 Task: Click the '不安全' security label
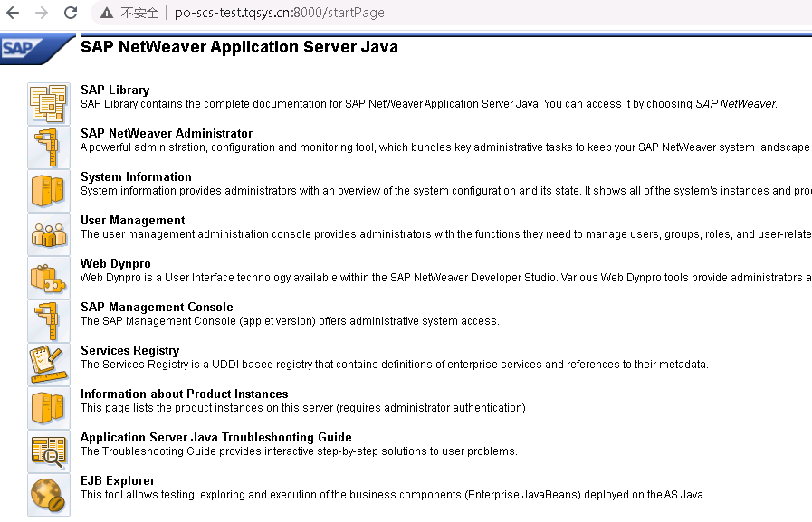[x=139, y=13]
